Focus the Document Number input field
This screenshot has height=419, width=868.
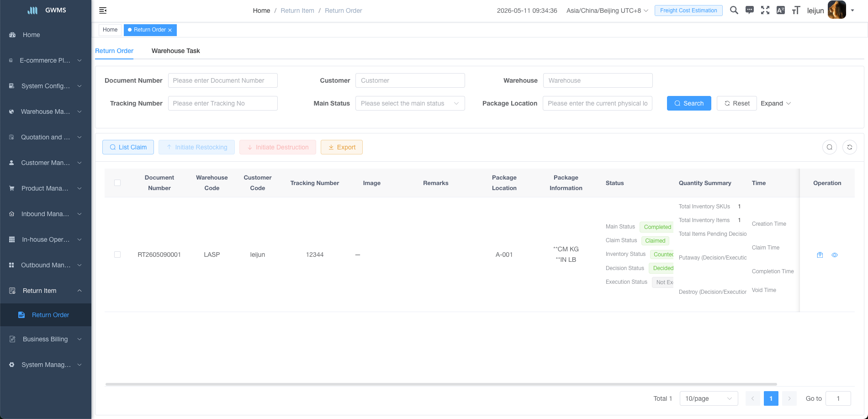pyautogui.click(x=222, y=80)
